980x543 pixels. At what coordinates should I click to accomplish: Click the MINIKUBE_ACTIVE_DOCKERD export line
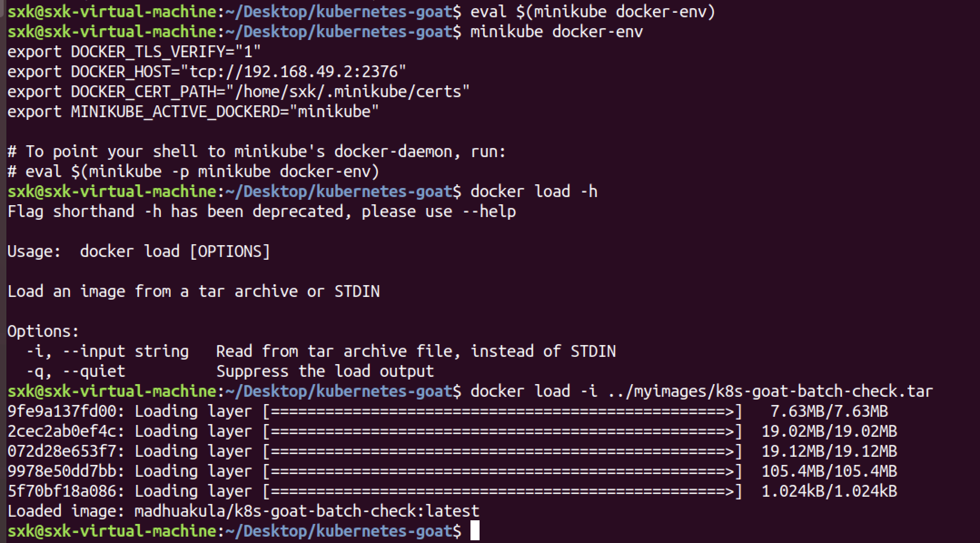tap(193, 112)
